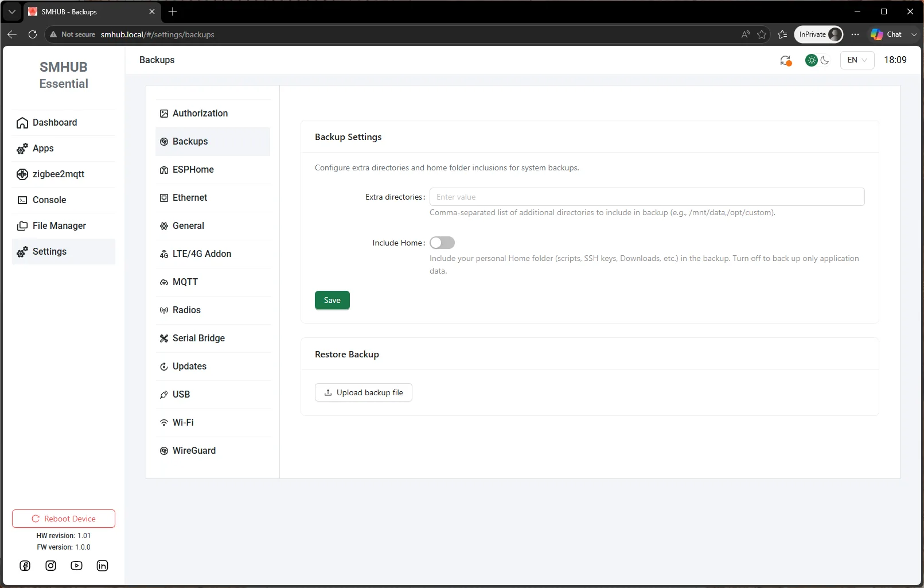
Task: Open the File Manager
Action: [63, 226]
